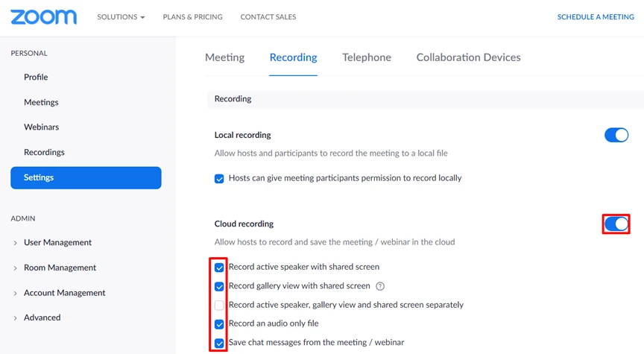Check record speaker, gallery and screen separately
The image size is (644, 354).
point(219,305)
